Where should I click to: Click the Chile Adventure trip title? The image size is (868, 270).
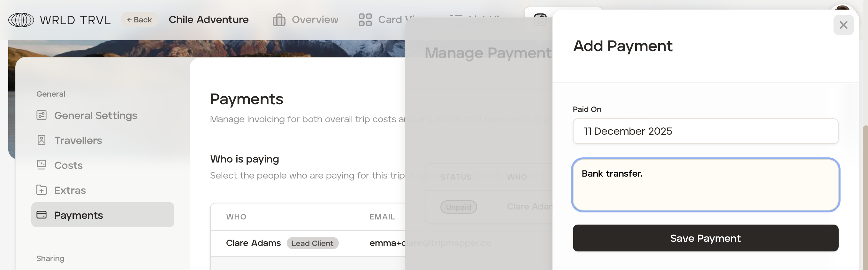[x=209, y=20]
